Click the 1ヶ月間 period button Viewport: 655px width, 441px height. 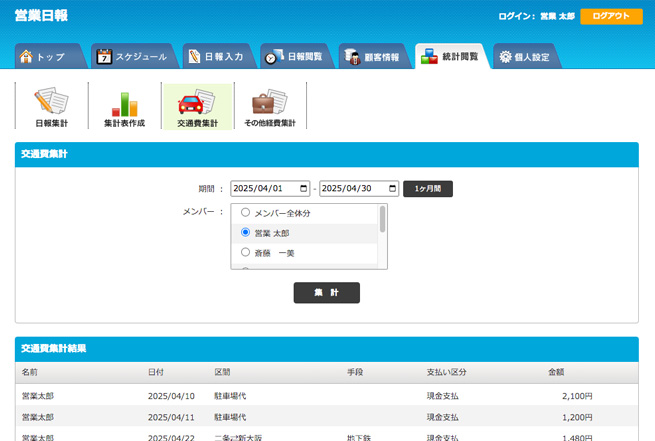click(428, 189)
